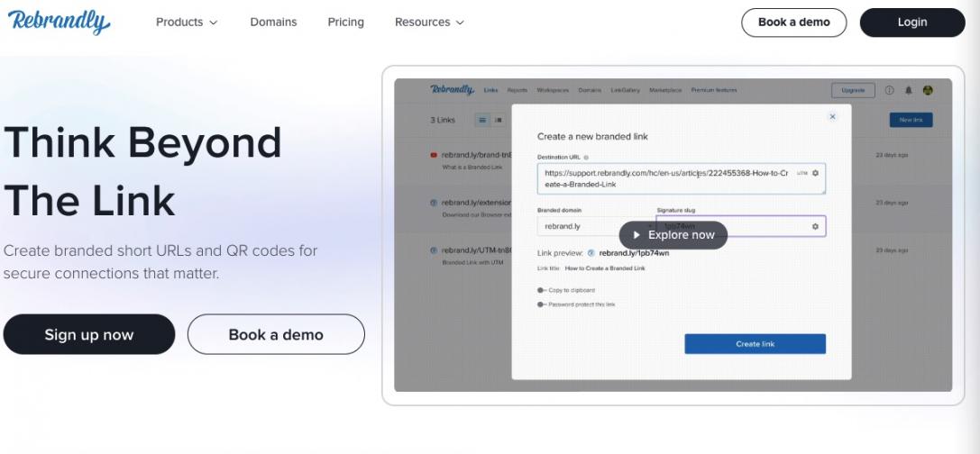This screenshot has width=980, height=454.
Task: Click the Sign up now button
Action: [88, 334]
